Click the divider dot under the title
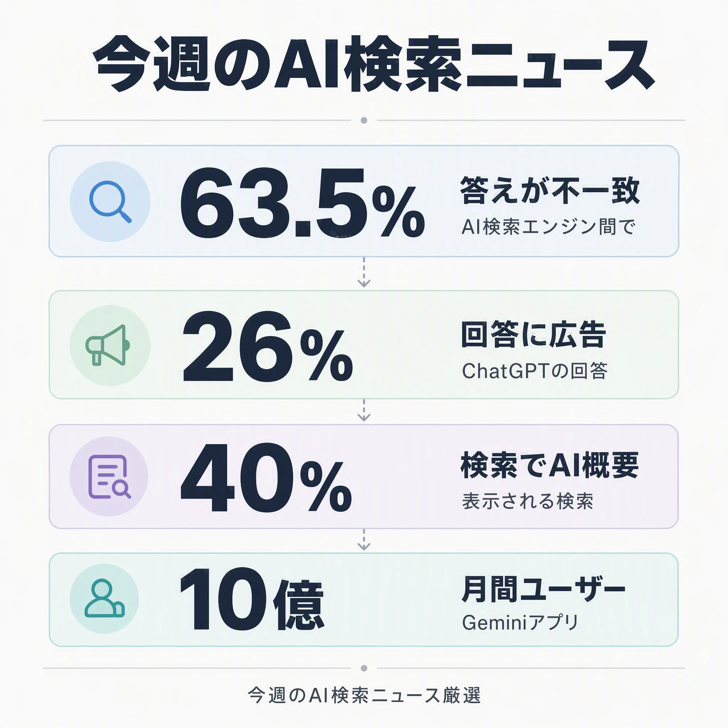 pyautogui.click(x=364, y=120)
